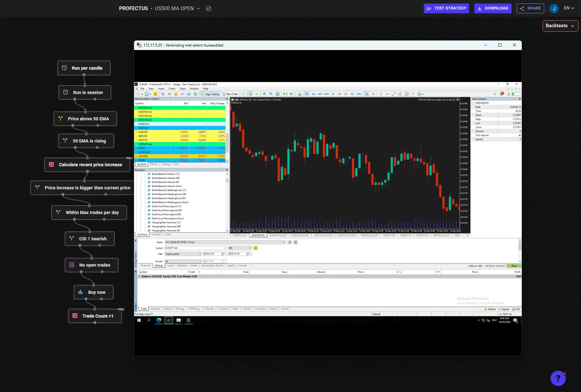
Task: Switch to the History tab in Toolbox
Action: [168, 309]
